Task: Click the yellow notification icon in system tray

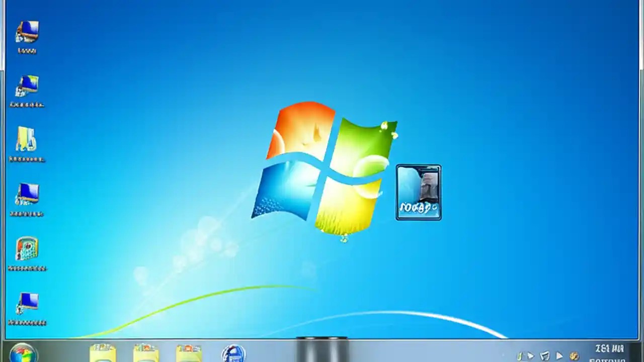Action: point(575,355)
